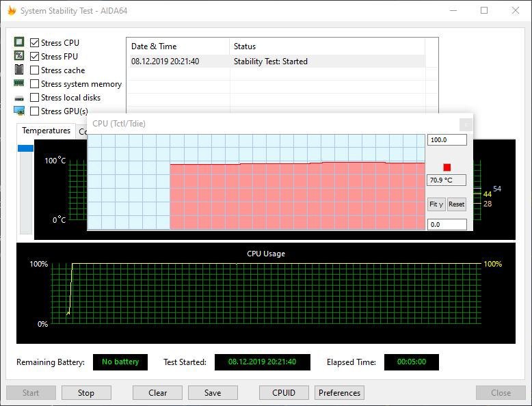532x406 pixels.
Task: Select the Stability Test: Started status entry
Action: 270,62
